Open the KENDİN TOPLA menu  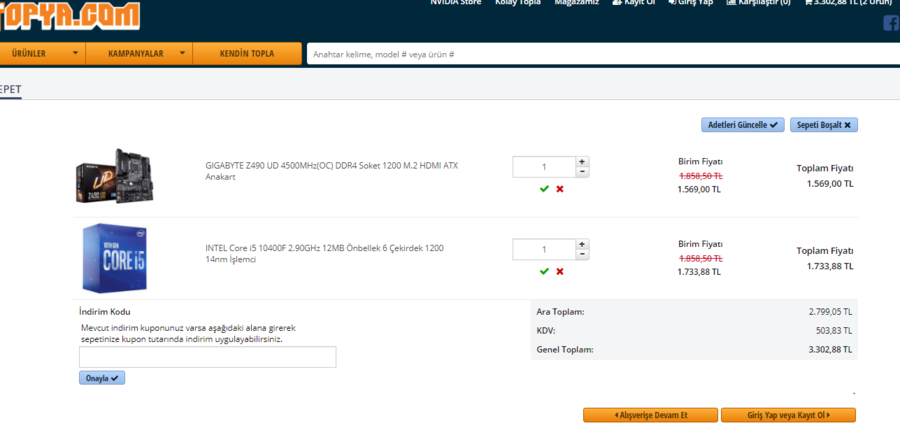click(x=247, y=54)
